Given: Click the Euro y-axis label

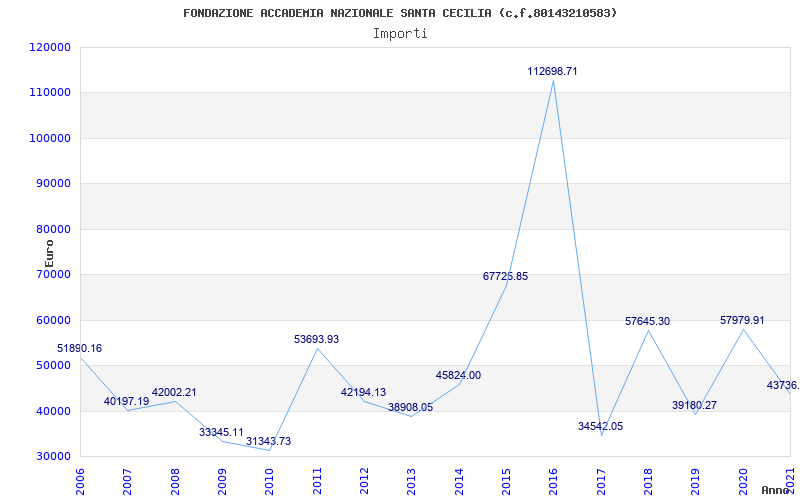Looking at the screenshot, I should tap(49, 253).
